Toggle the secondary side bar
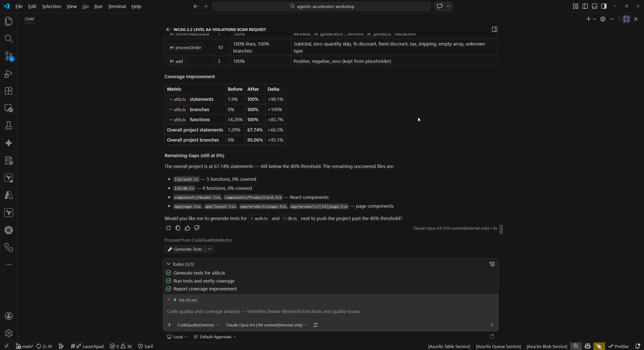This screenshot has height=350, width=644. coord(604,6)
